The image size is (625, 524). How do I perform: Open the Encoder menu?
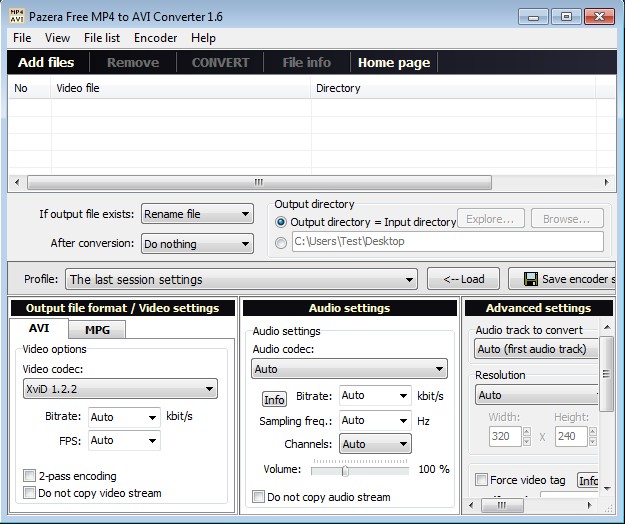tap(155, 38)
